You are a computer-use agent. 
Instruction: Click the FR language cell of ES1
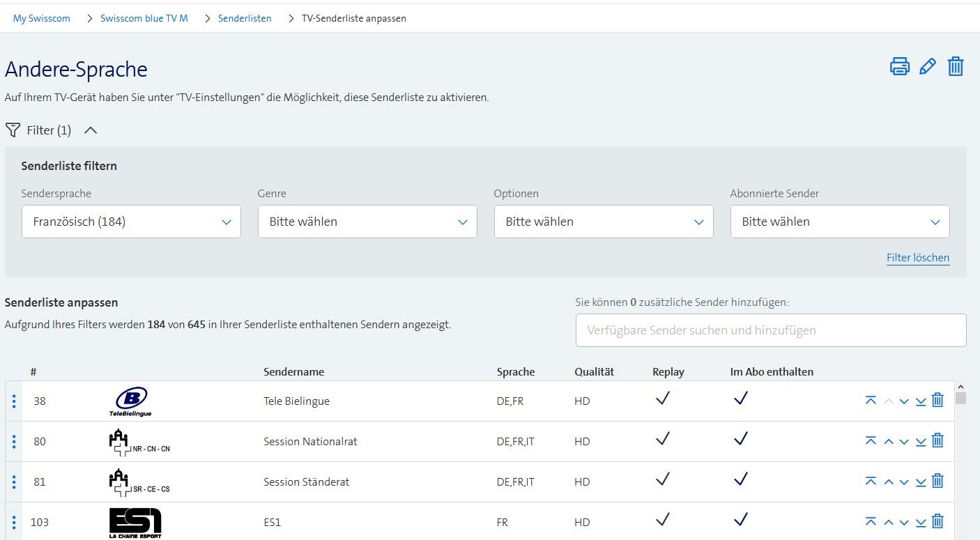coord(503,523)
